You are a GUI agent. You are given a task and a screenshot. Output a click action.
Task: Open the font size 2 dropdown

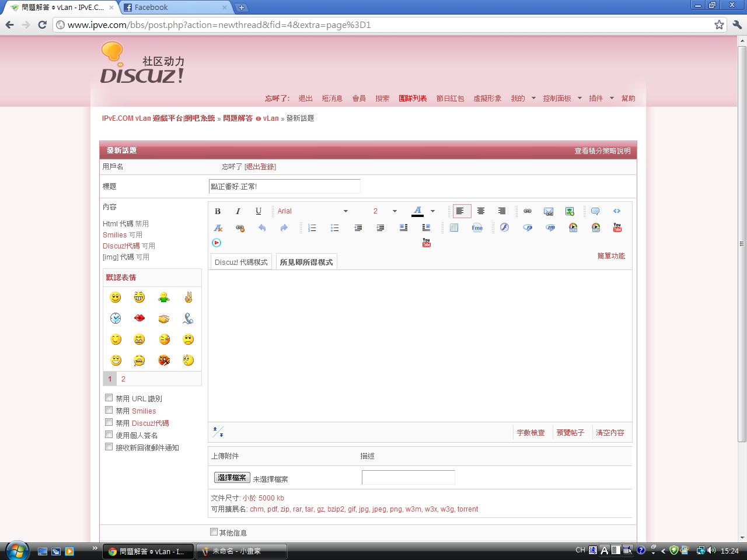point(385,211)
